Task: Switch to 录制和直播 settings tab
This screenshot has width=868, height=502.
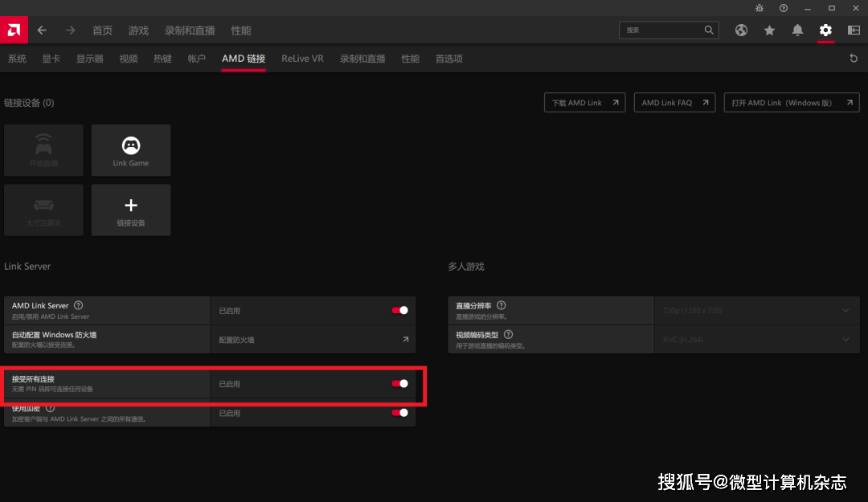Action: 362,59
